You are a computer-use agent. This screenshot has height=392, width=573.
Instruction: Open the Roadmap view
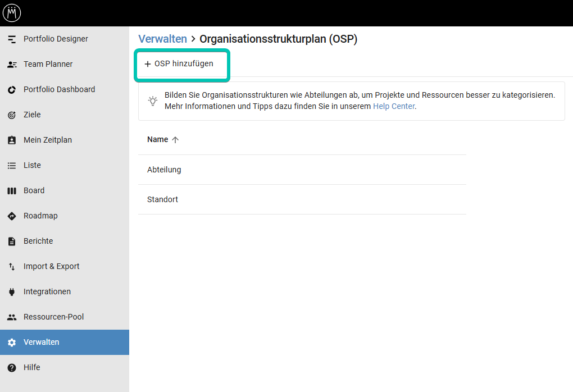[64, 216]
